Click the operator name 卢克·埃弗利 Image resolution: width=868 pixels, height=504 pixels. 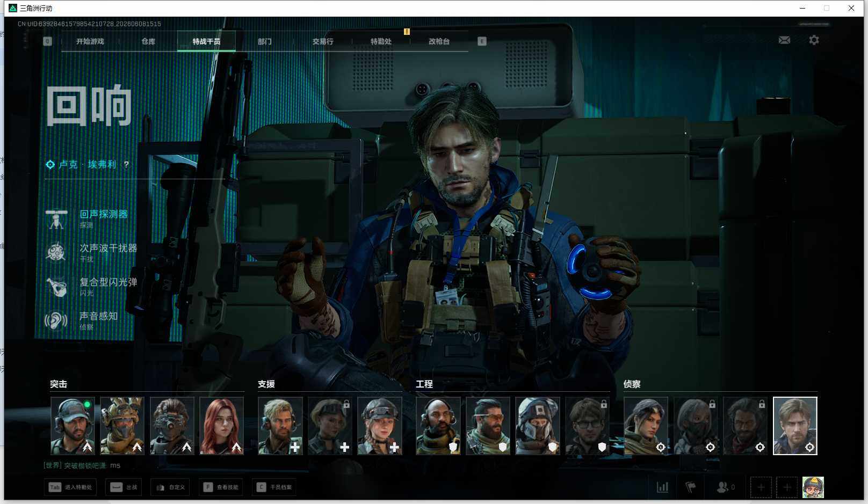click(x=87, y=164)
